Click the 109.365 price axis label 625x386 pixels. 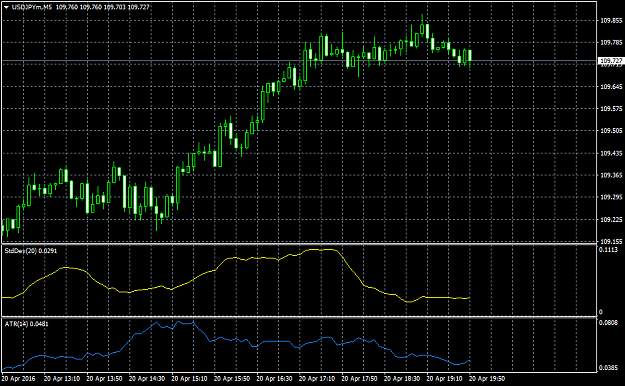pos(611,175)
